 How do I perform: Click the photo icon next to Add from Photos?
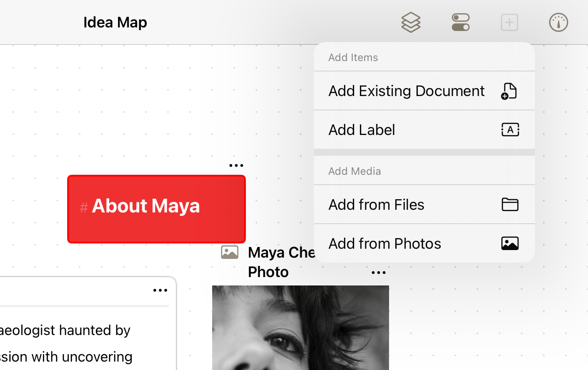[510, 243]
